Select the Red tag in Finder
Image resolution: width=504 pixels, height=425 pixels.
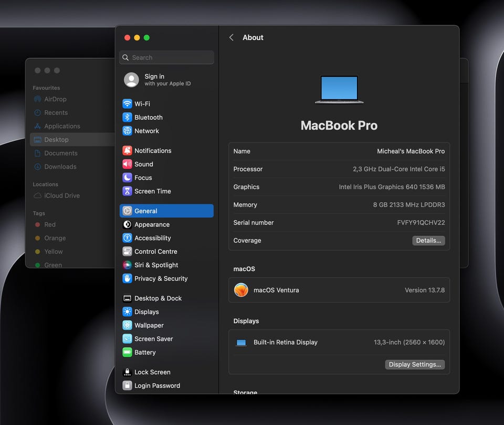point(50,225)
